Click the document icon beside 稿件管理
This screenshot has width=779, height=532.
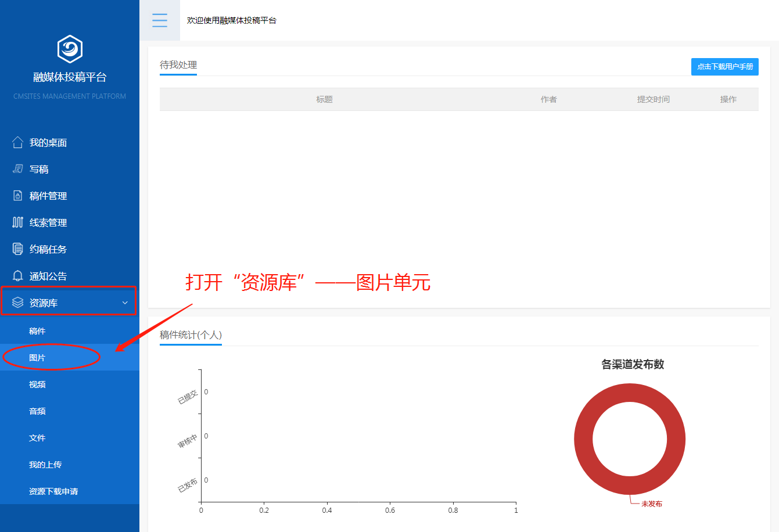coord(18,196)
